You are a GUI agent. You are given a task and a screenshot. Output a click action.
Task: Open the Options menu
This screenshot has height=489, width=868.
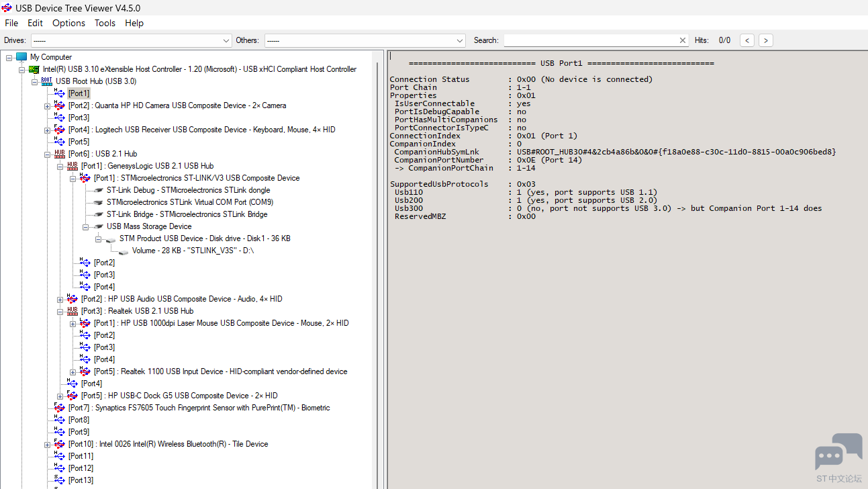68,23
